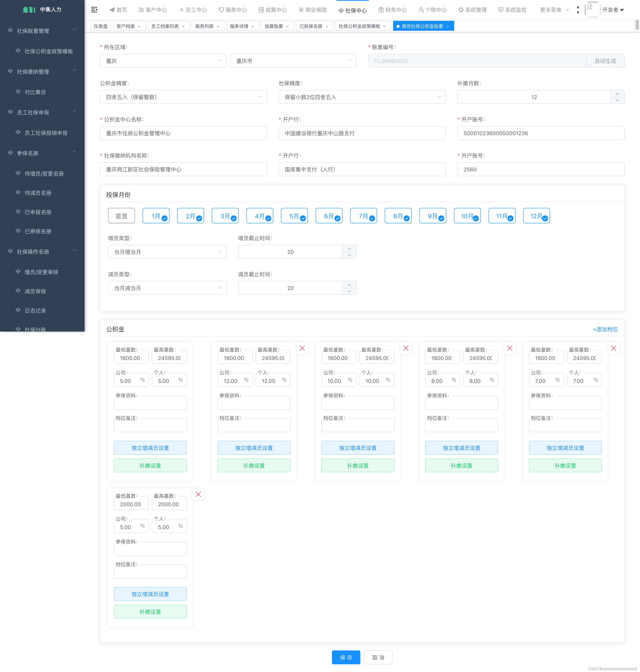The height and width of the screenshot is (672, 640).
Task: Click the fullscreen toggle icon in header
Action: coord(578,10)
